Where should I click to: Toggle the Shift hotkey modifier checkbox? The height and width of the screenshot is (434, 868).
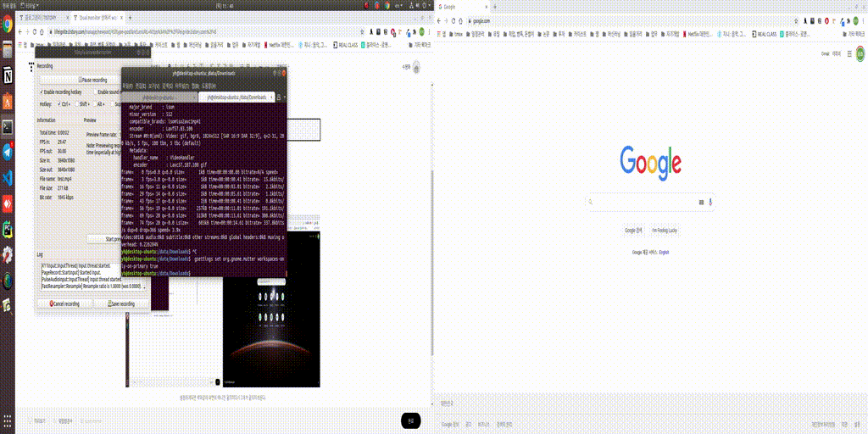pos(83,103)
